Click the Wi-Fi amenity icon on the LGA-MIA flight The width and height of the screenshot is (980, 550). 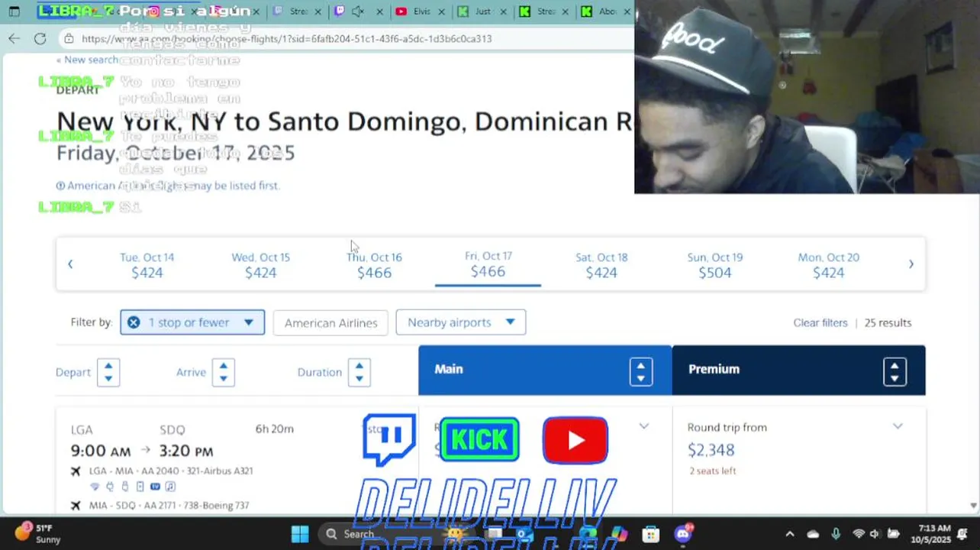point(95,487)
